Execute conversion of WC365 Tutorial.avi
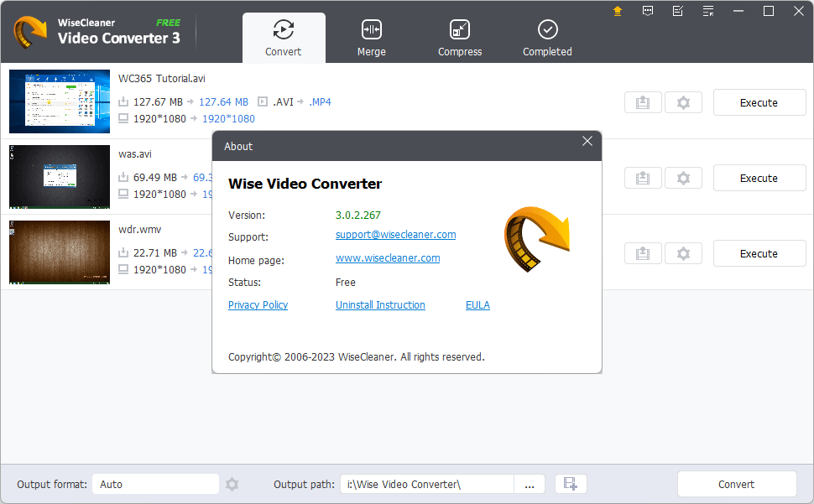The width and height of the screenshot is (814, 504). coord(759,102)
